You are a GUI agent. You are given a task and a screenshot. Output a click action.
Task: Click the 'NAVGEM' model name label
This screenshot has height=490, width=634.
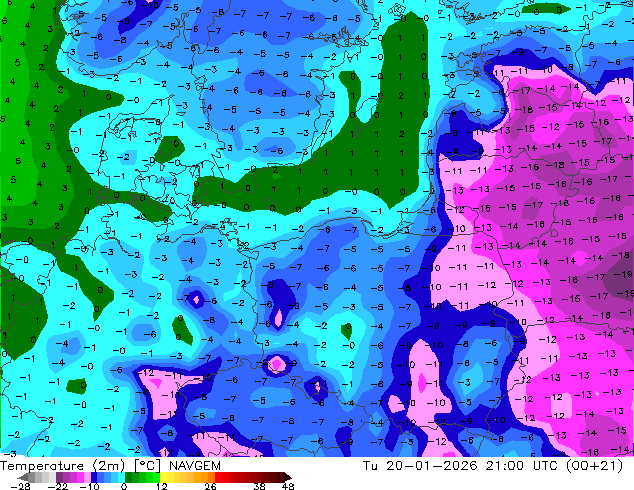point(195,466)
